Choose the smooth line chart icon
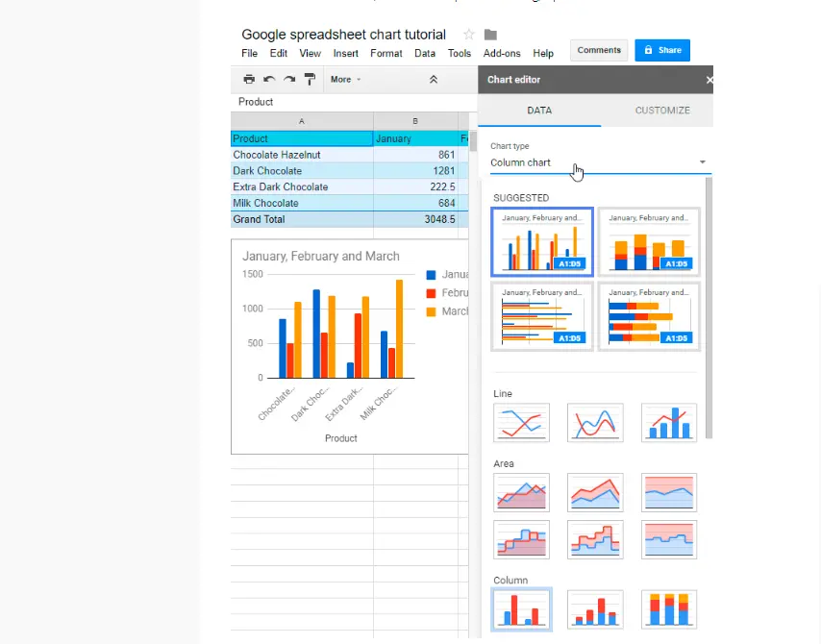 click(x=595, y=423)
